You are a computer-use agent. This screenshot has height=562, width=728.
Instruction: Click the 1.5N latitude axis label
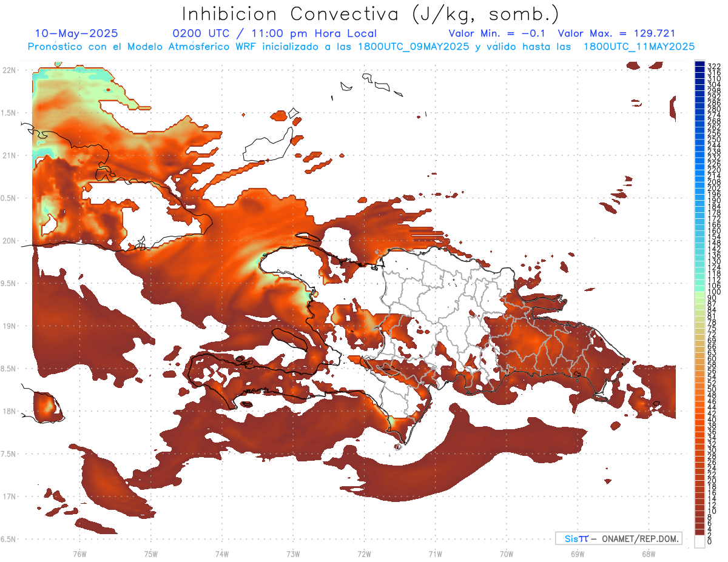point(9,113)
